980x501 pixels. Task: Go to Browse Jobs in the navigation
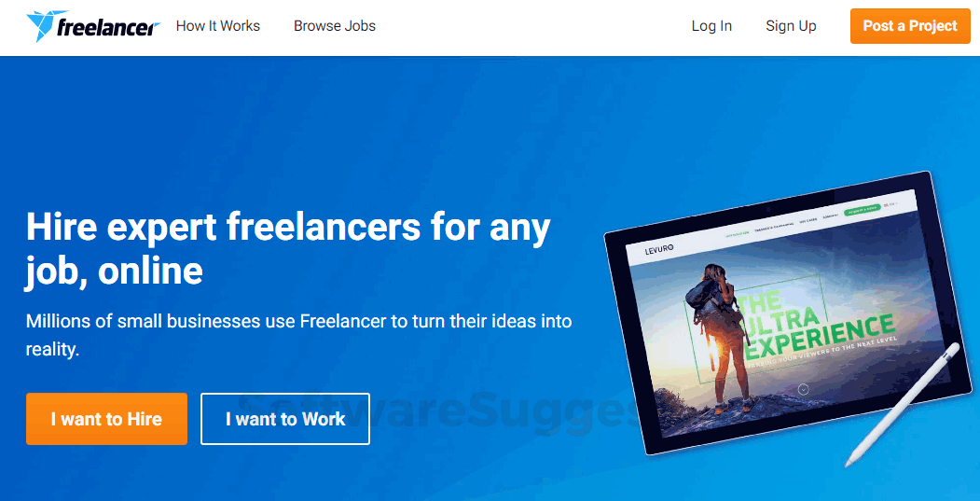coord(335,26)
